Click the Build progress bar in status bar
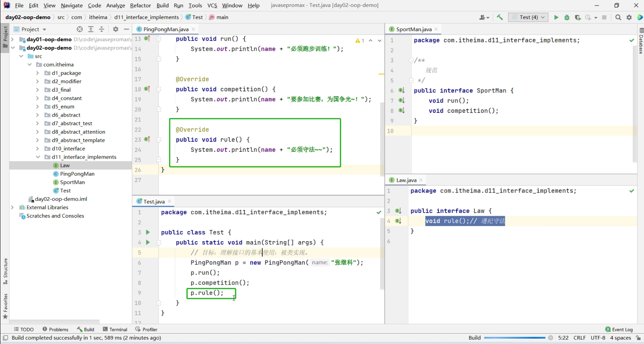The image size is (644, 344). pos(514,338)
